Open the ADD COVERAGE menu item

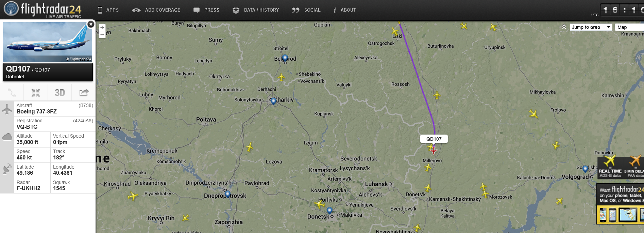coord(156,10)
